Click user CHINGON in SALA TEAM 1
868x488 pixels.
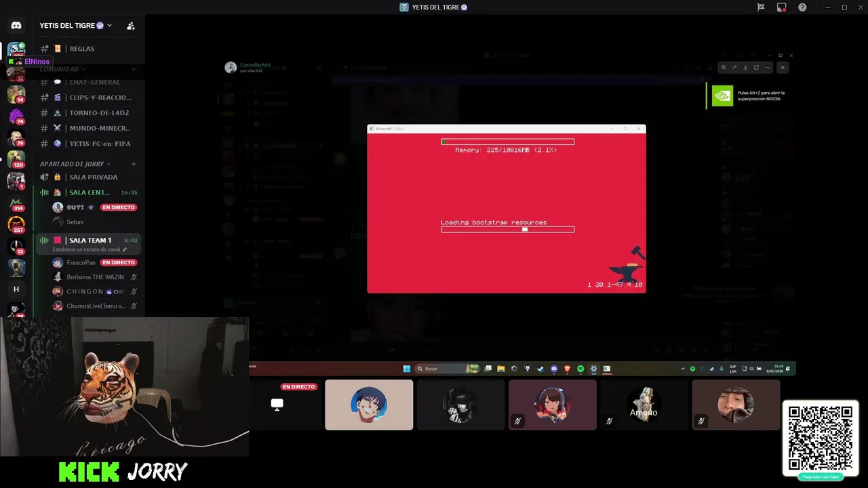(94, 291)
